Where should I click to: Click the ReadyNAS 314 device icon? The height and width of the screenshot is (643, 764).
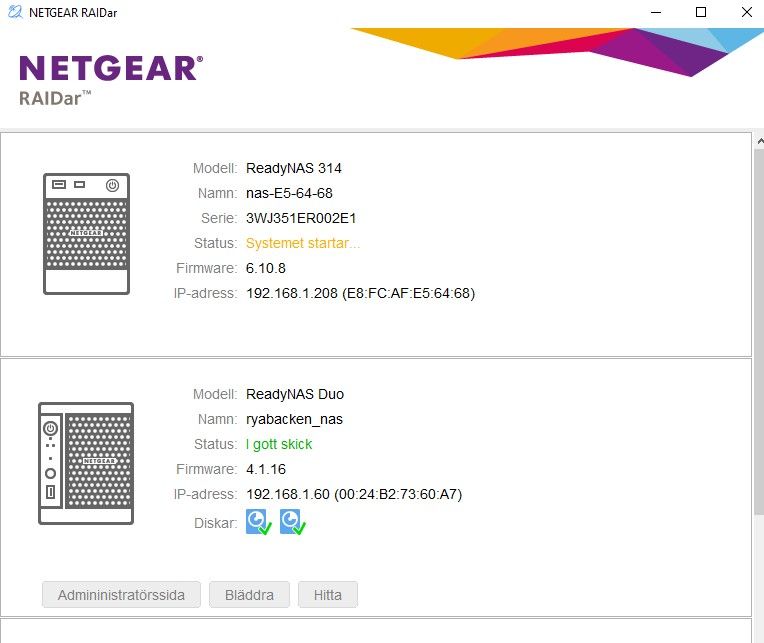tap(86, 234)
